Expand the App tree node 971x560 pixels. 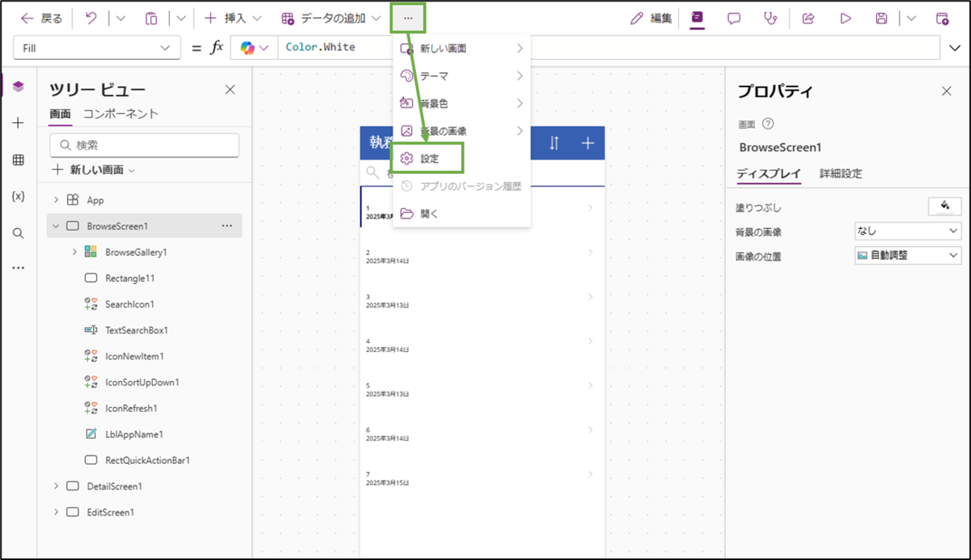coord(56,200)
